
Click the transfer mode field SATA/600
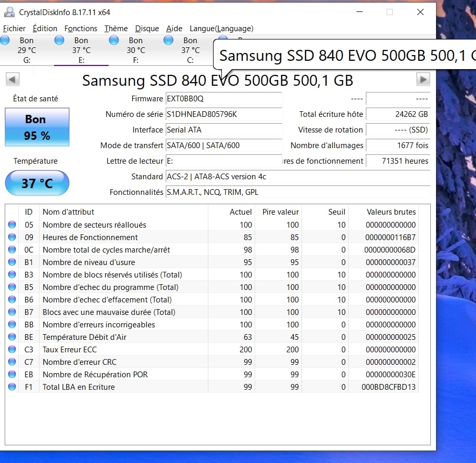[x=224, y=145]
